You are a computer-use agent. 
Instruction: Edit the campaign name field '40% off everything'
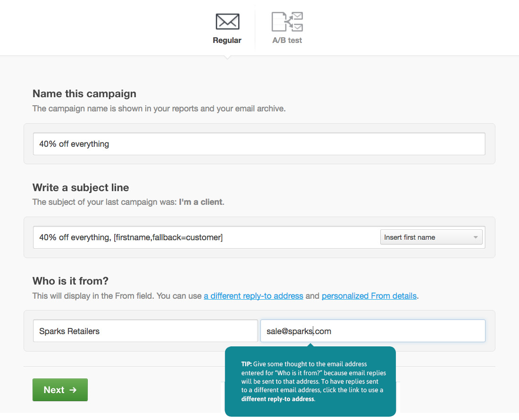coord(259,144)
